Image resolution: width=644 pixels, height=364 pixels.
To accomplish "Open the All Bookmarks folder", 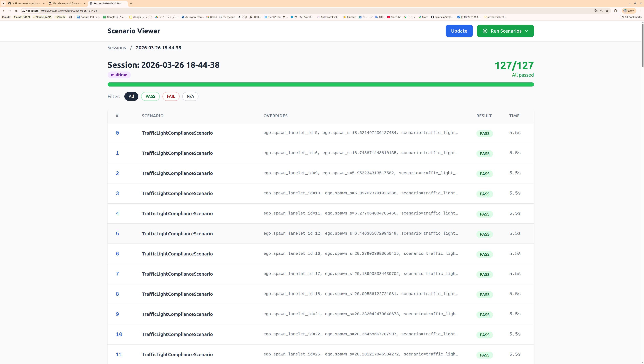I will point(631,17).
